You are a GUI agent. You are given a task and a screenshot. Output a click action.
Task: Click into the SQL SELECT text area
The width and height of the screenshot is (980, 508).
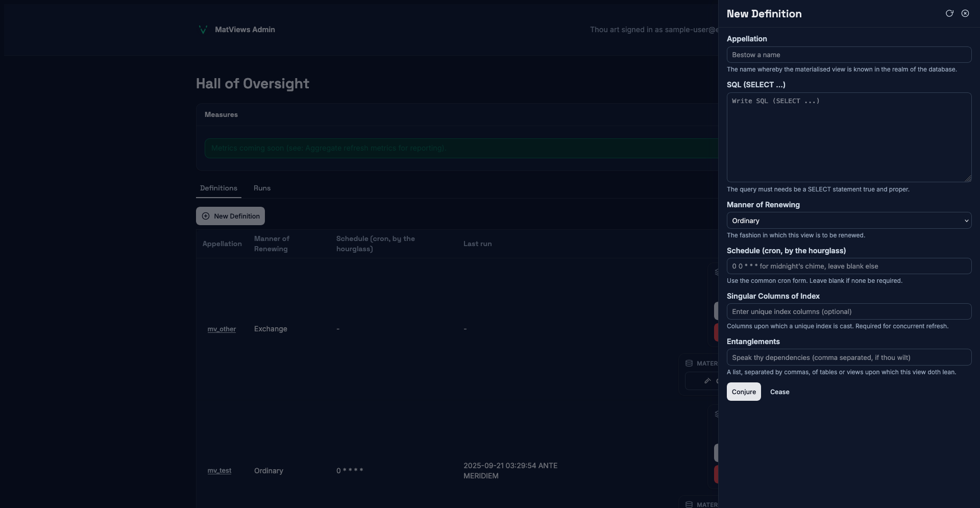point(848,137)
